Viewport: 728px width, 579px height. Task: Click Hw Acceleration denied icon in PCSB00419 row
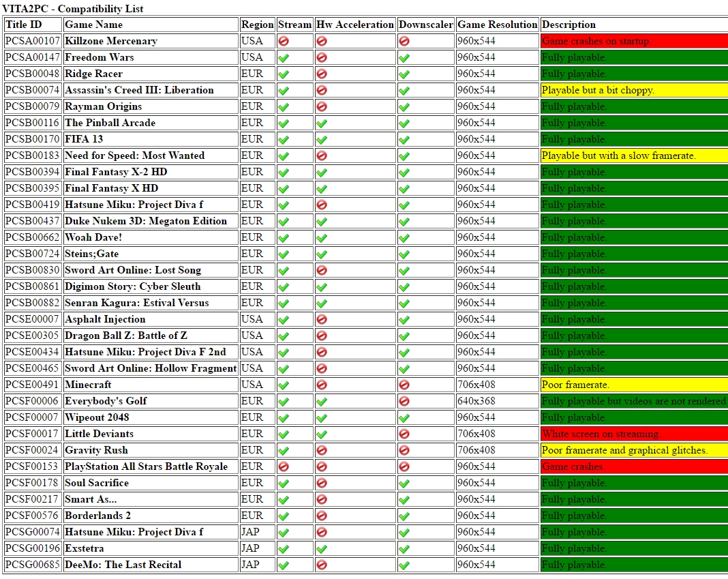(x=321, y=205)
